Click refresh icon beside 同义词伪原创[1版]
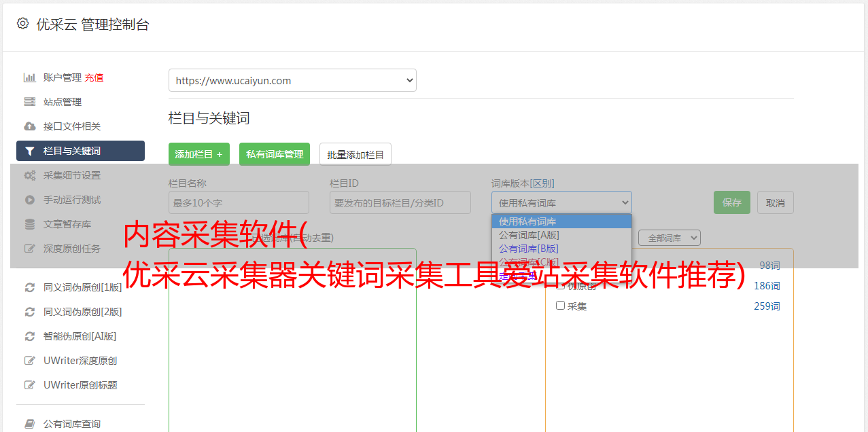Image resolution: width=868 pixels, height=432 pixels. pyautogui.click(x=30, y=287)
